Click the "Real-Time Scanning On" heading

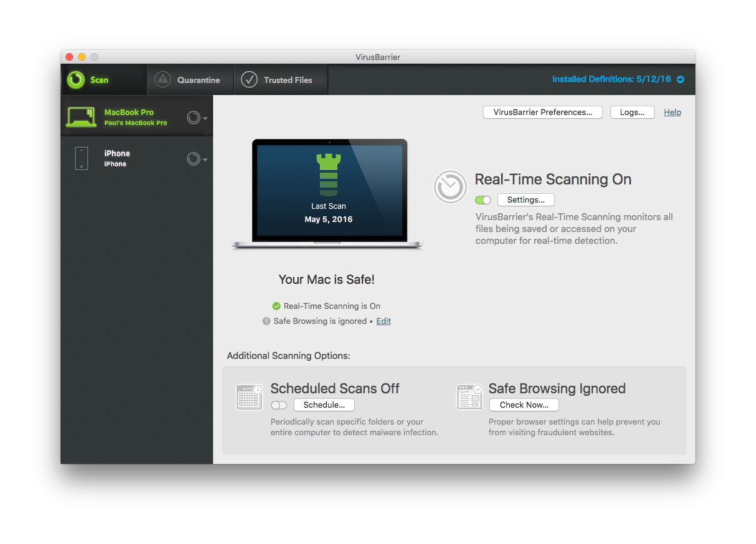[553, 179]
